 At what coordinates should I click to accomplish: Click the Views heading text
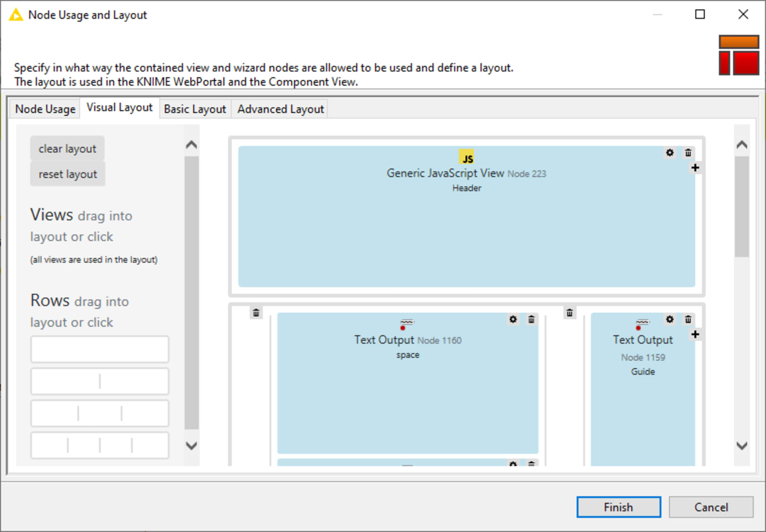[52, 214]
